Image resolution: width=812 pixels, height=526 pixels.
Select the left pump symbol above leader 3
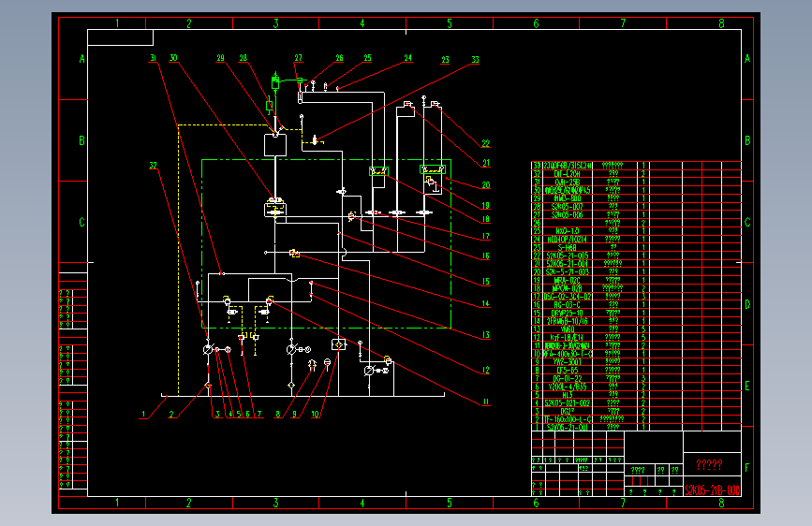[x=208, y=350]
